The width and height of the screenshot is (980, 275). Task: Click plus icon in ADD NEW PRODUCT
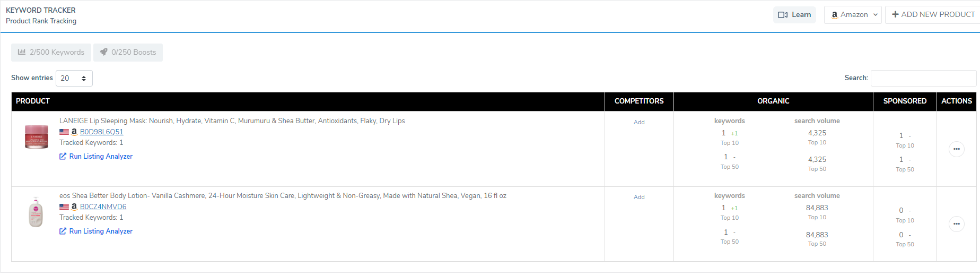click(895, 14)
